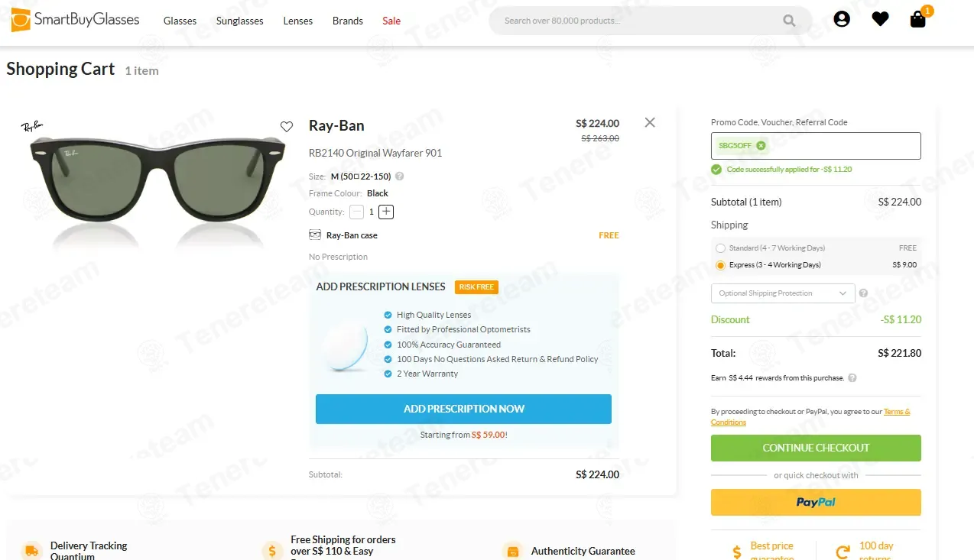Checkout with the PayPal button

pyautogui.click(x=816, y=502)
